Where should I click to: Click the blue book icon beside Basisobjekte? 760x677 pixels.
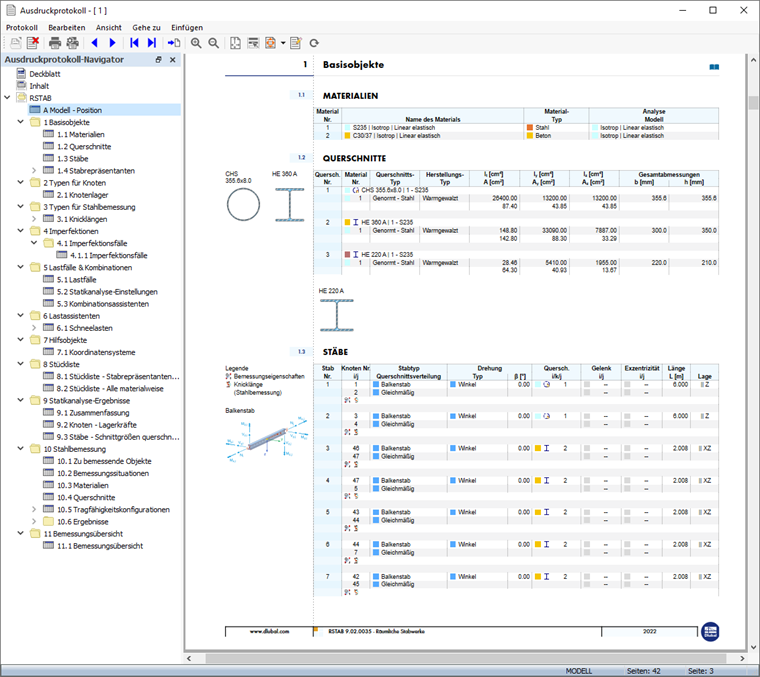click(714, 67)
